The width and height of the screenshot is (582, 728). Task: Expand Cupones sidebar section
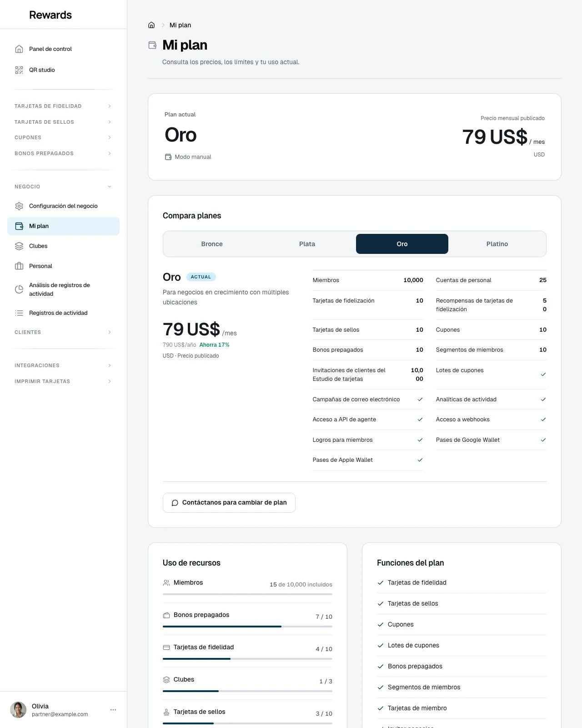pos(63,137)
